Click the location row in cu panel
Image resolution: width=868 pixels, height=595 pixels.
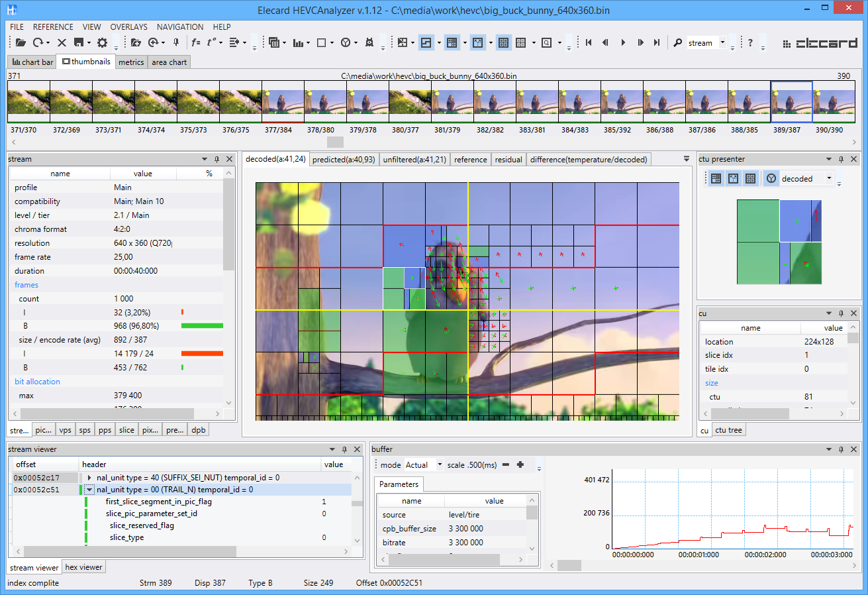click(x=774, y=342)
